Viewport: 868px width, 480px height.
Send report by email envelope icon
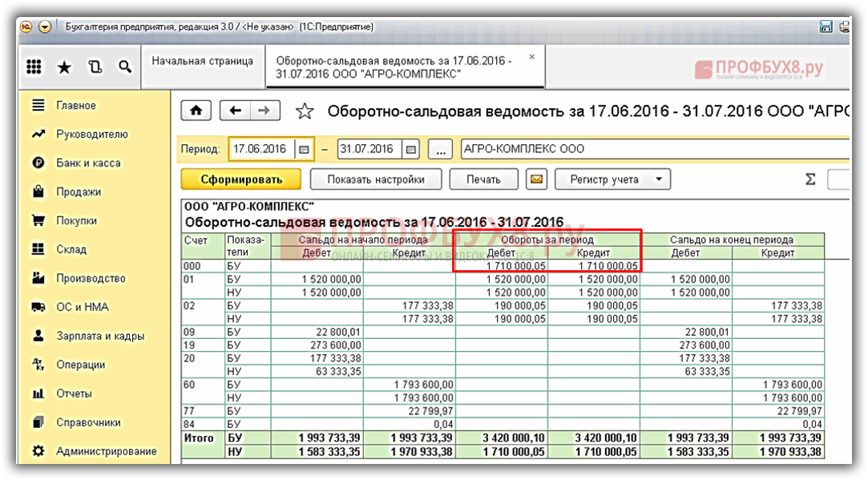(x=536, y=179)
